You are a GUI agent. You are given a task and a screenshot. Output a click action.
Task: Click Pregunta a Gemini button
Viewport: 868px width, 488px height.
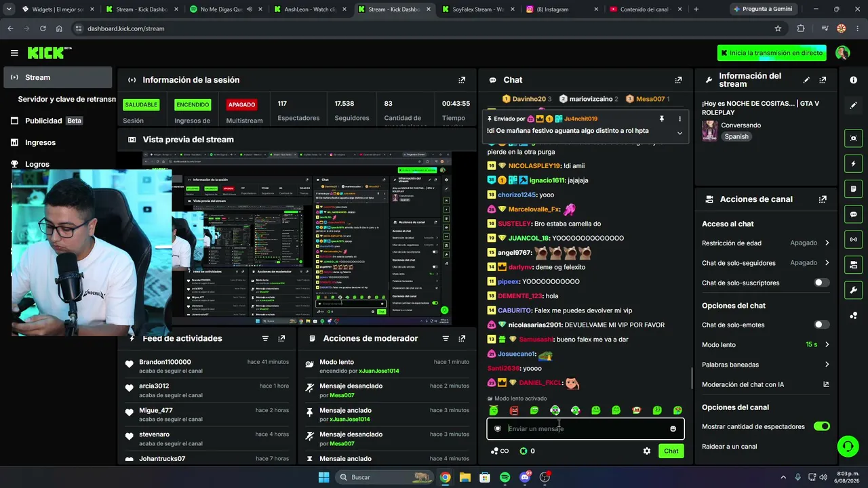coord(764,9)
